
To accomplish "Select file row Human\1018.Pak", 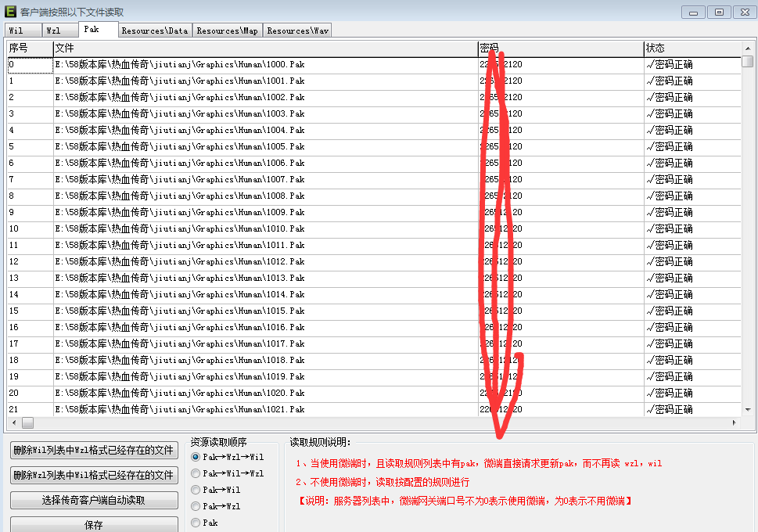I will (x=374, y=361).
